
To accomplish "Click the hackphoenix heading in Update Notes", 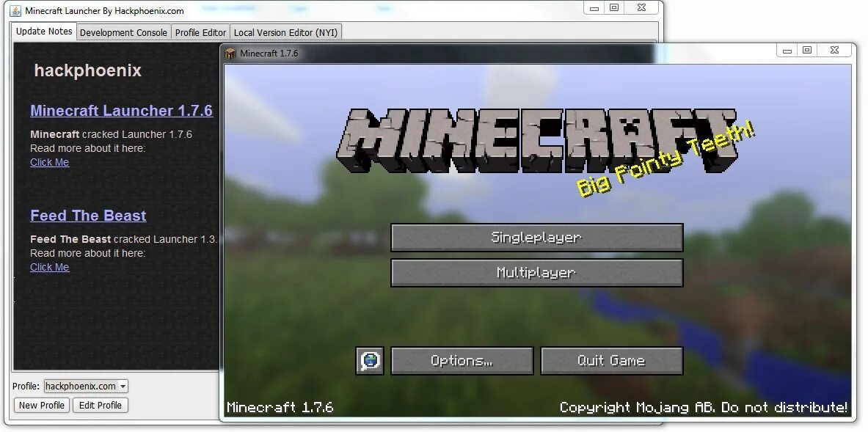I will [x=88, y=71].
